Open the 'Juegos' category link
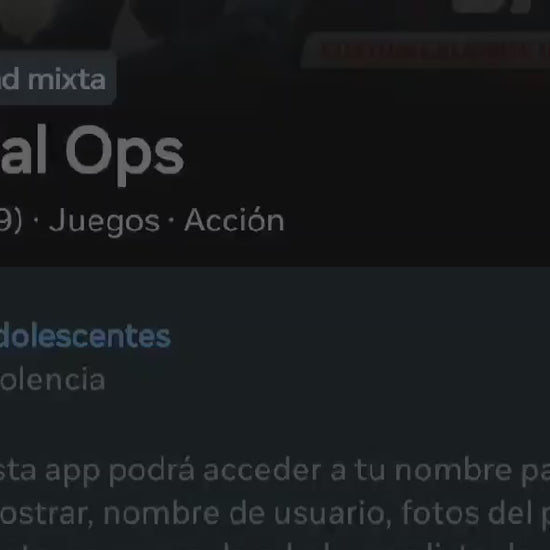Image resolution: width=550 pixels, height=550 pixels. click(104, 222)
